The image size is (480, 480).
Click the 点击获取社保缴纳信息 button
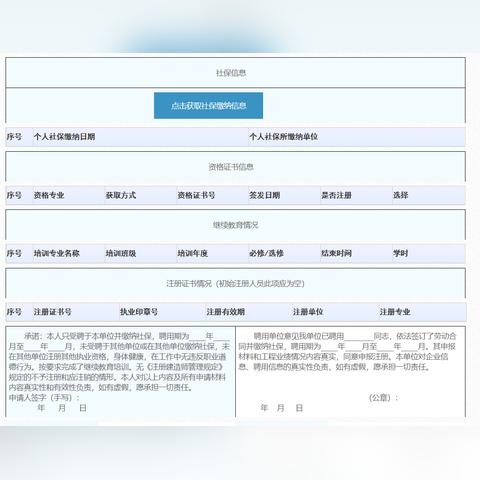(x=208, y=106)
